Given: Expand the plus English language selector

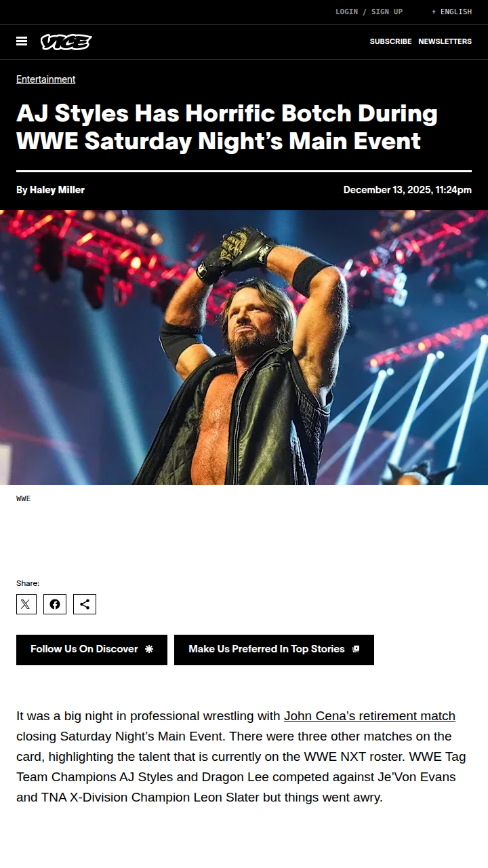Looking at the screenshot, I should point(451,12).
